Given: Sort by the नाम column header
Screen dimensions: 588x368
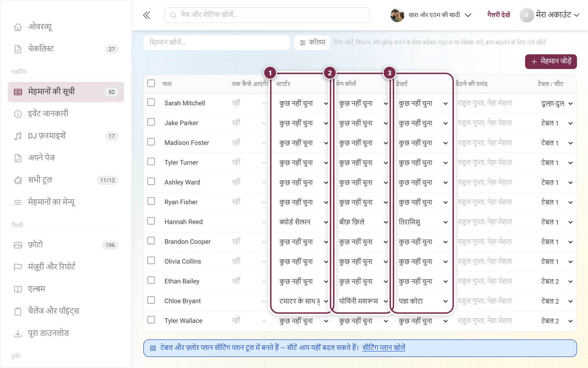Looking at the screenshot, I should (167, 84).
